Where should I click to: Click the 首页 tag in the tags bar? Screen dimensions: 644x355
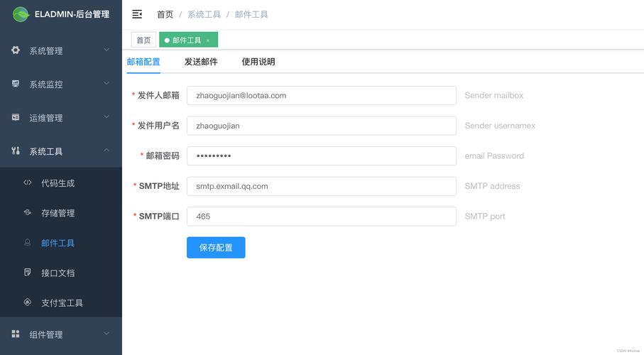coord(143,40)
